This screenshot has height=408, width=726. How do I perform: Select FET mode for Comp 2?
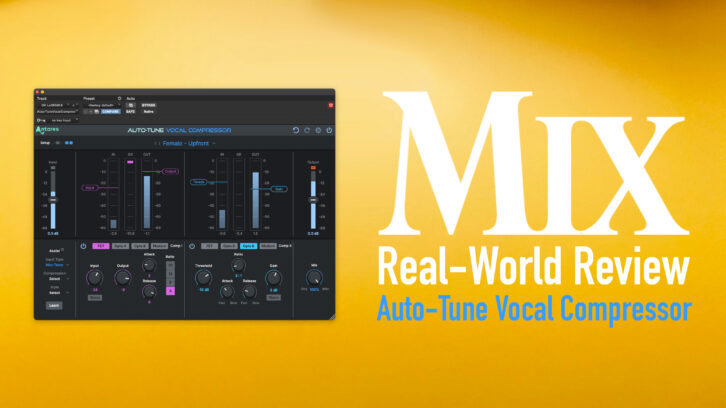209,246
